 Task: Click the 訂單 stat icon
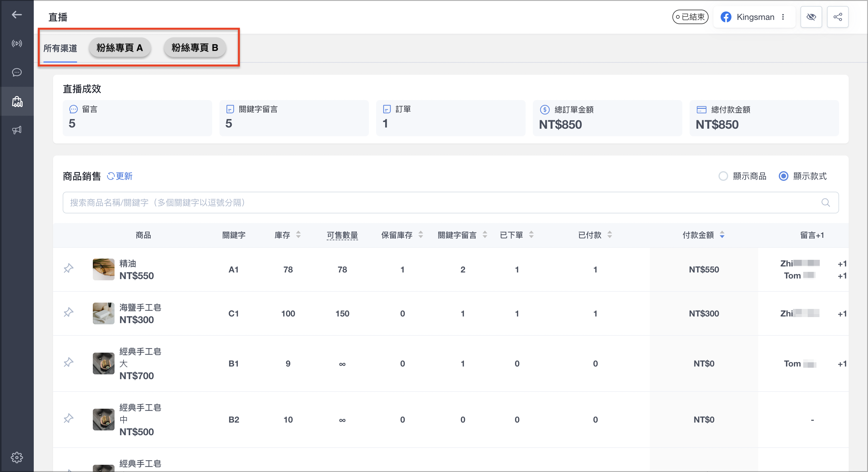[x=386, y=109]
